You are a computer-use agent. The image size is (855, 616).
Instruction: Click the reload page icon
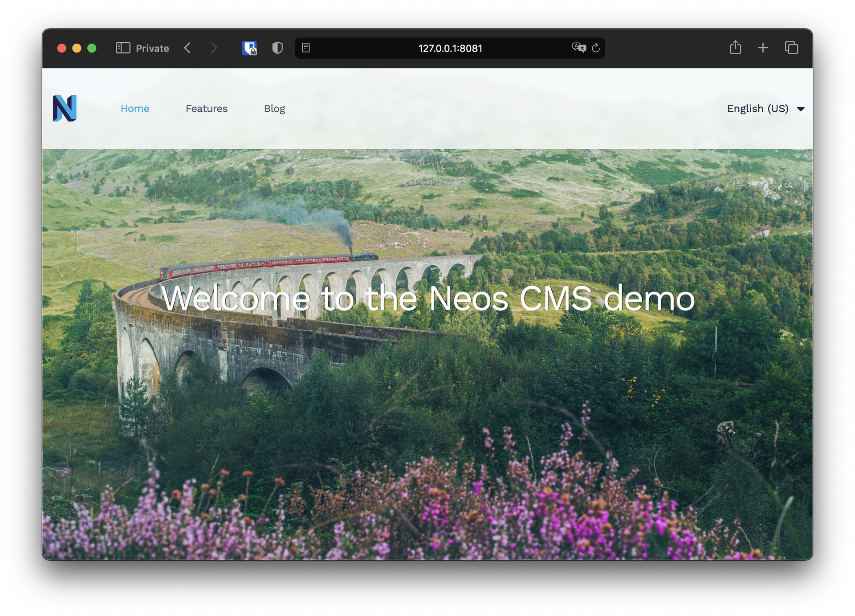[596, 48]
